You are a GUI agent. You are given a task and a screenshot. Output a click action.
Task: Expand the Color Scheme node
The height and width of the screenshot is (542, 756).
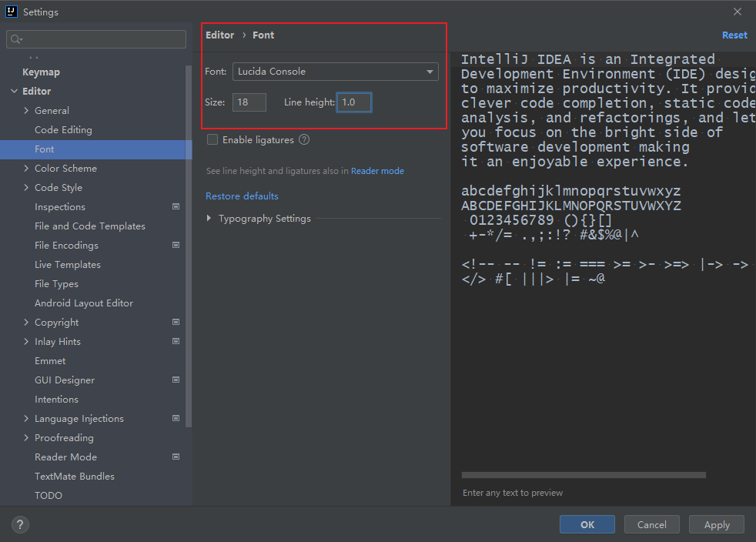point(26,169)
